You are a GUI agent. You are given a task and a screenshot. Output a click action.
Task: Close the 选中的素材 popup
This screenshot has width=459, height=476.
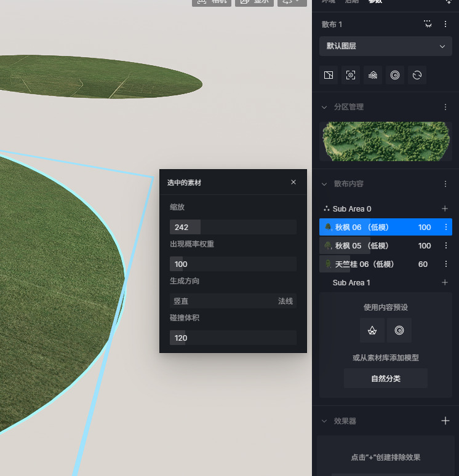click(x=293, y=183)
